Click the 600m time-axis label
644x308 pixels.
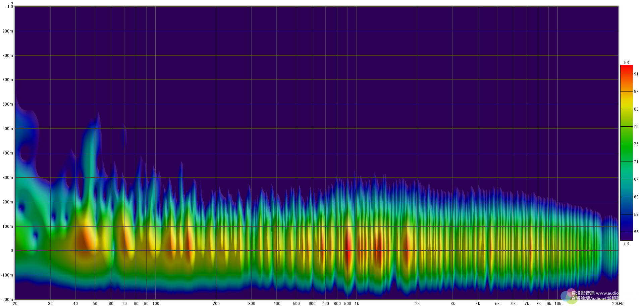[8, 104]
